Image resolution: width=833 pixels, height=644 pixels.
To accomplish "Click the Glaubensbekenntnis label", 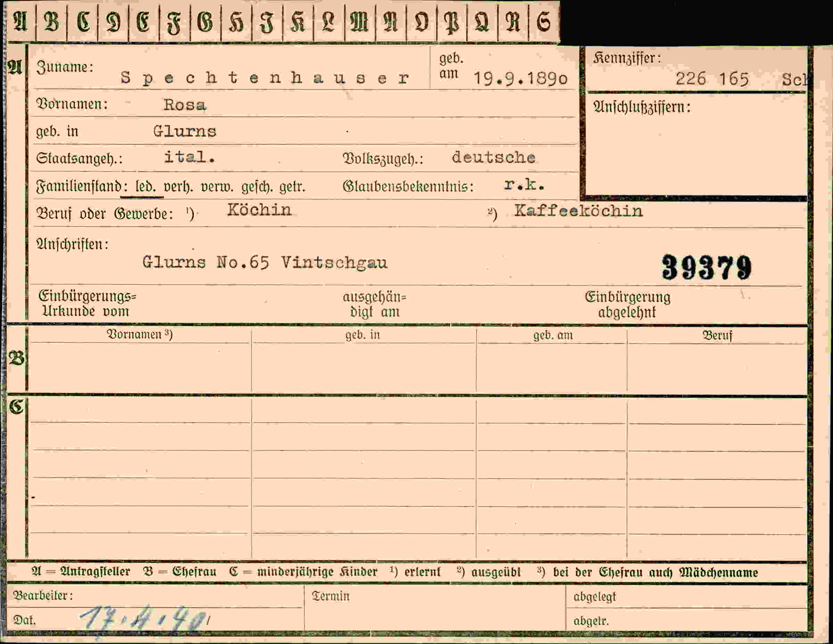I will click(x=408, y=186).
